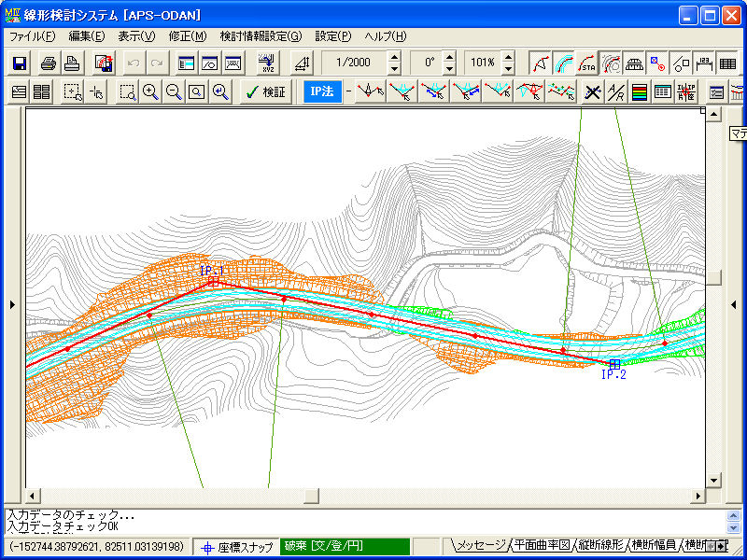Viewport: 747px width, 560px height.
Task: Toggle the IP法 mode button
Action: coord(322,91)
